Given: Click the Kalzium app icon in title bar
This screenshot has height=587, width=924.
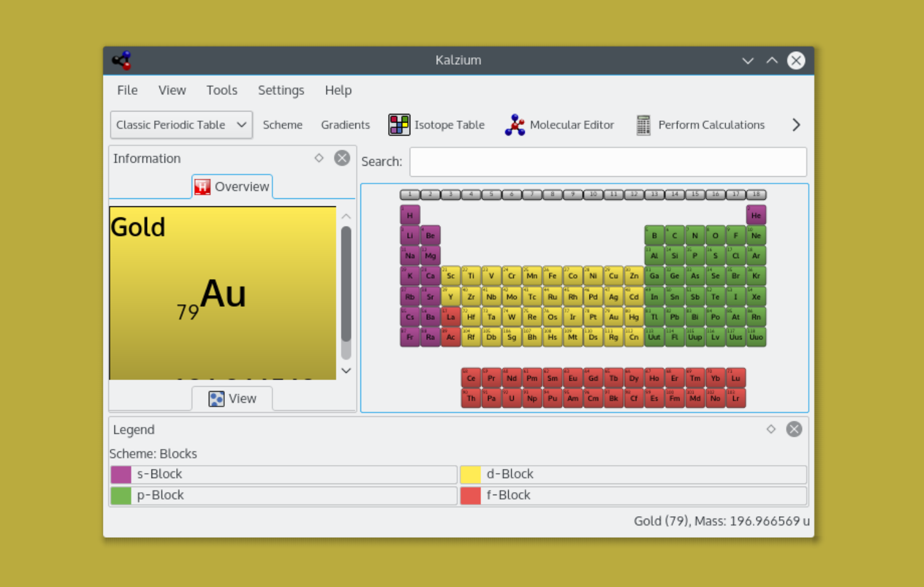Looking at the screenshot, I should click(x=121, y=60).
